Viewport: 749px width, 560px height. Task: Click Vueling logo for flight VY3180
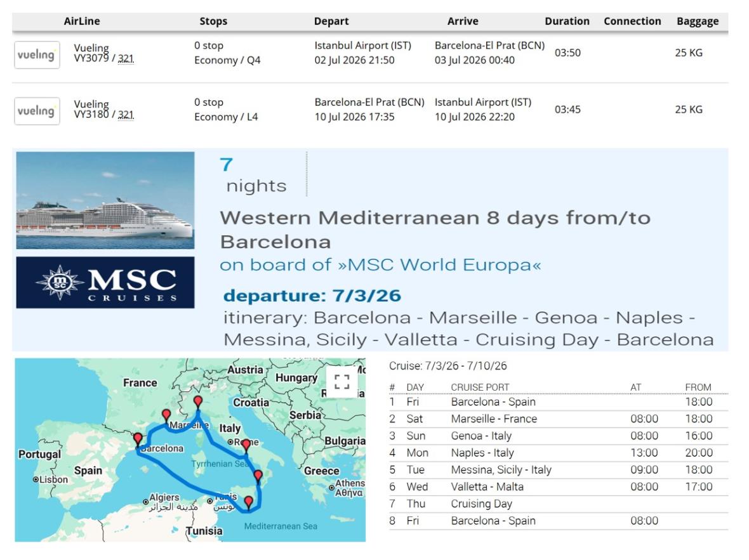(37, 111)
